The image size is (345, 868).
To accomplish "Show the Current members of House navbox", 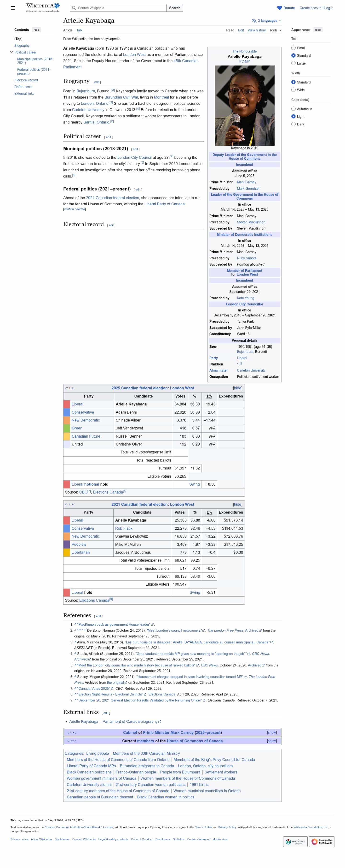I will pos(272,741).
